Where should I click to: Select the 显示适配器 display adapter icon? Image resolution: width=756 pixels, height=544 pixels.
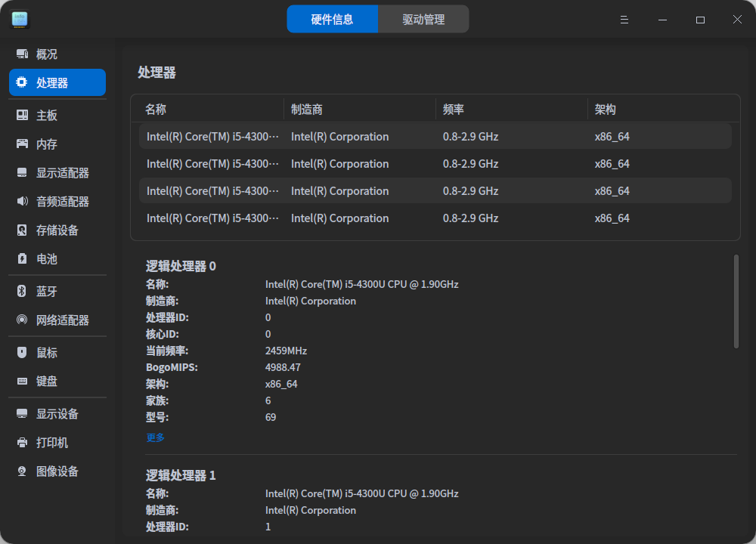click(x=22, y=173)
